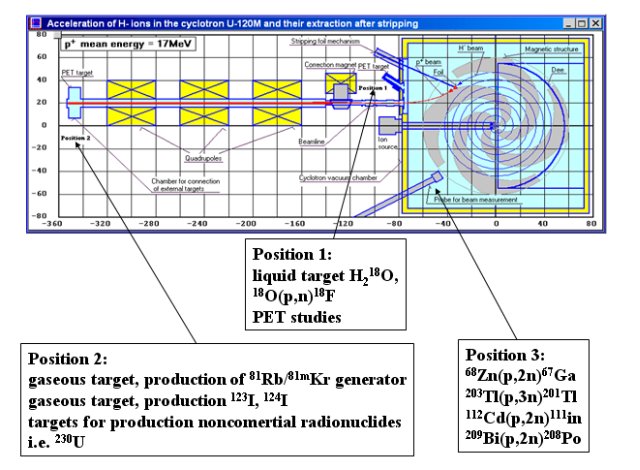Minimize the cyclotron U-120M window

(569, 24)
